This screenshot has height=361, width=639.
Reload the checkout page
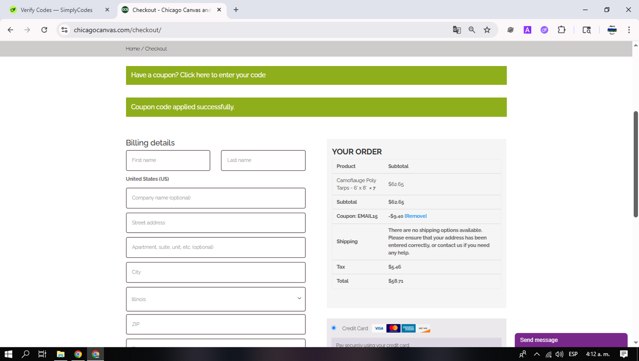44,30
